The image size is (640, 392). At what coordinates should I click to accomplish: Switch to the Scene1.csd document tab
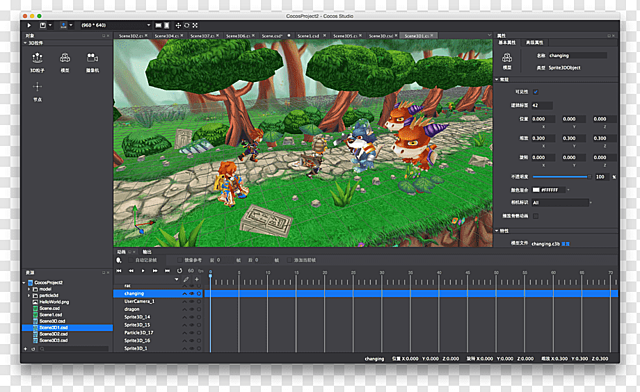(309, 36)
